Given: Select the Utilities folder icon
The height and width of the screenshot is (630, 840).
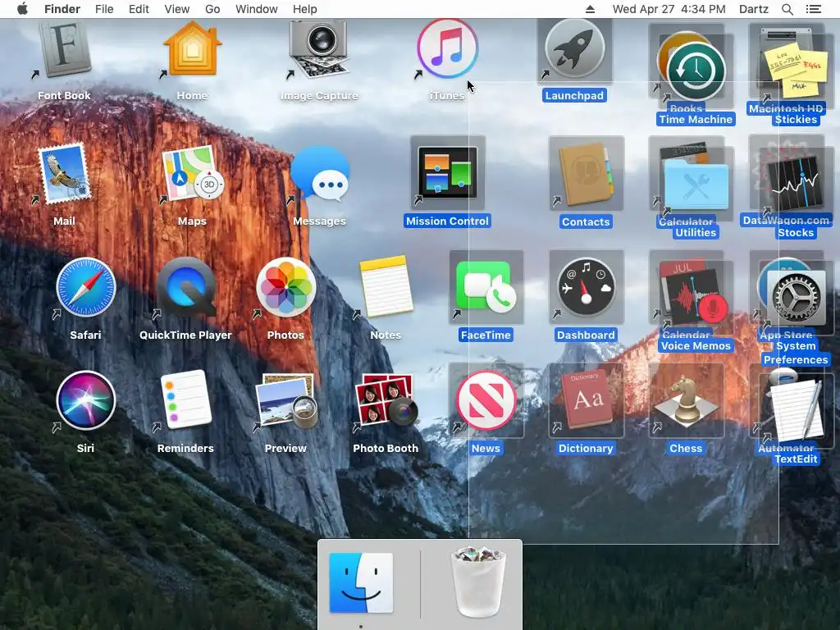Looking at the screenshot, I should 696,185.
